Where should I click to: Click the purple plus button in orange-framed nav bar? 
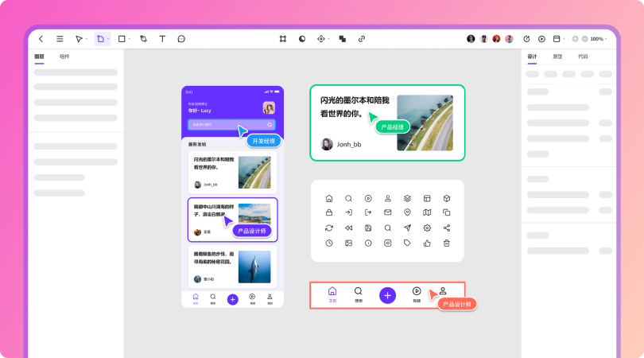click(387, 295)
